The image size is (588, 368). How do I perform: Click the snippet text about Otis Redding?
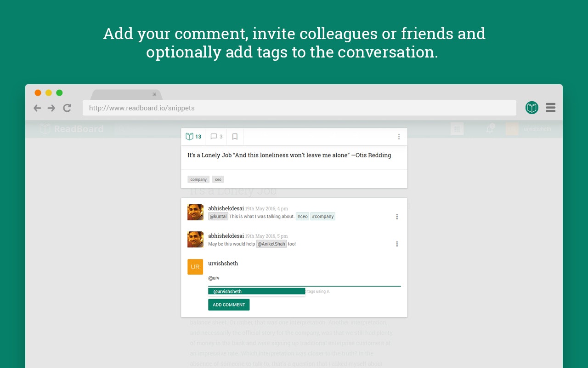coord(289,155)
